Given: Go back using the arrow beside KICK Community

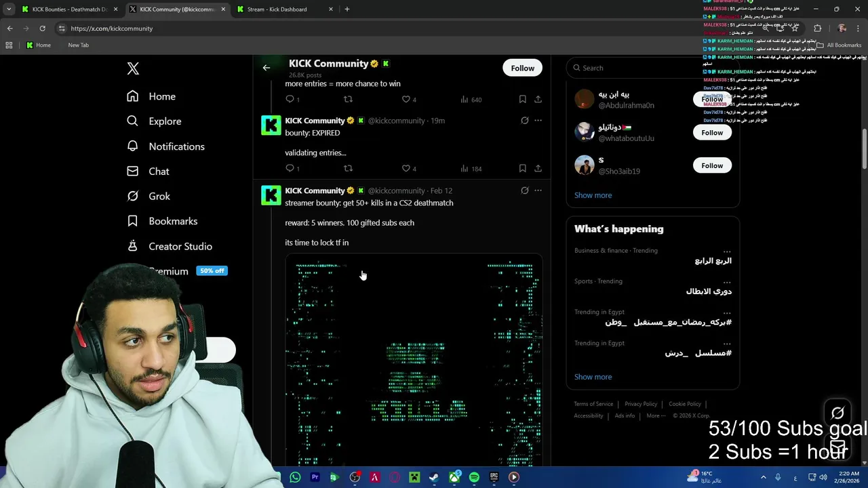Looking at the screenshot, I should click(x=267, y=68).
